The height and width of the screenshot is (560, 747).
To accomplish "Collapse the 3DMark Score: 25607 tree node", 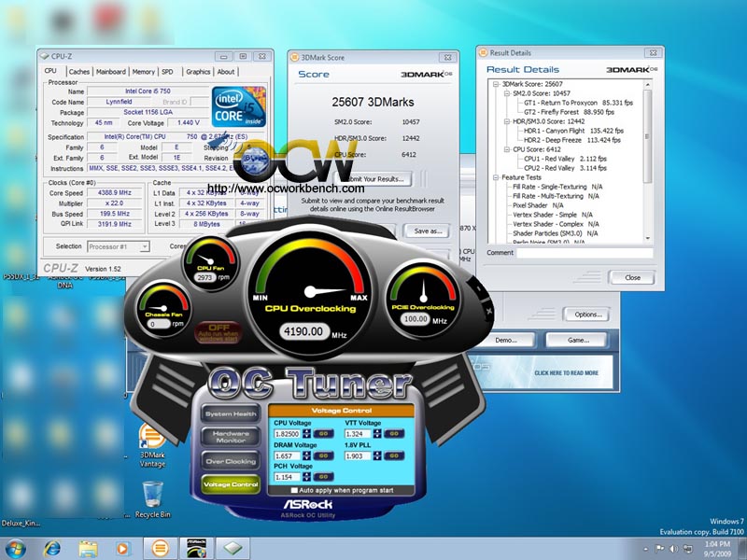I will click(x=496, y=84).
